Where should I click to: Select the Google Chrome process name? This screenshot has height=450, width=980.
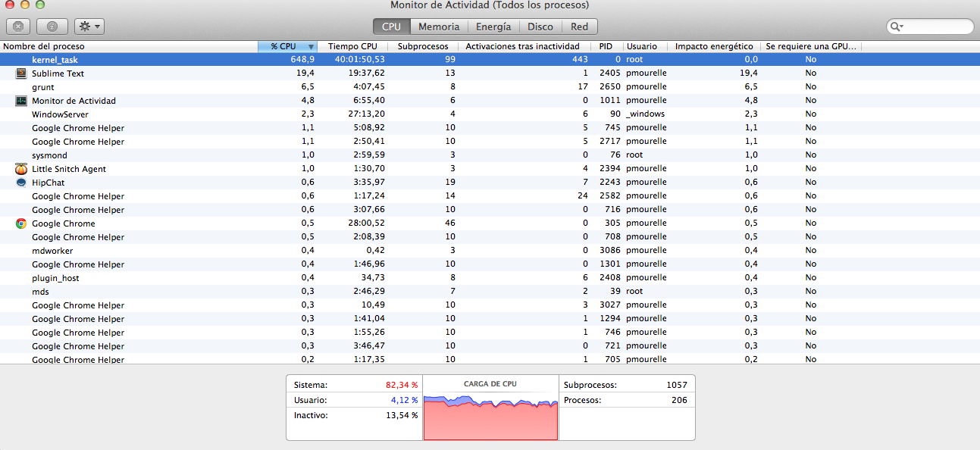tap(64, 223)
